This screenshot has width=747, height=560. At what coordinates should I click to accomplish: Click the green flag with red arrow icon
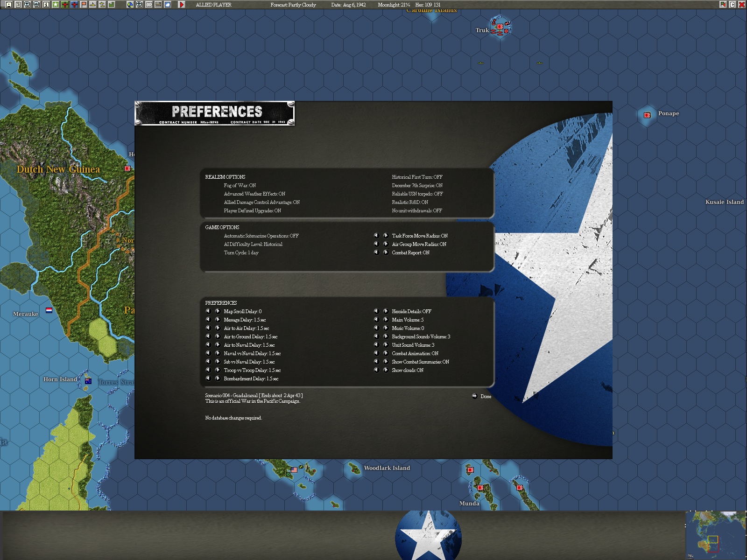(723, 5)
